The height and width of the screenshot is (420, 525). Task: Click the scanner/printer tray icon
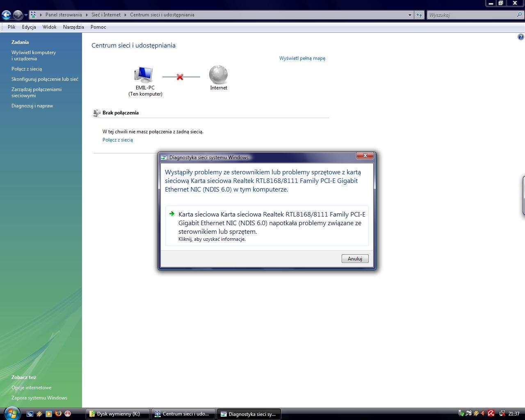[468, 413]
